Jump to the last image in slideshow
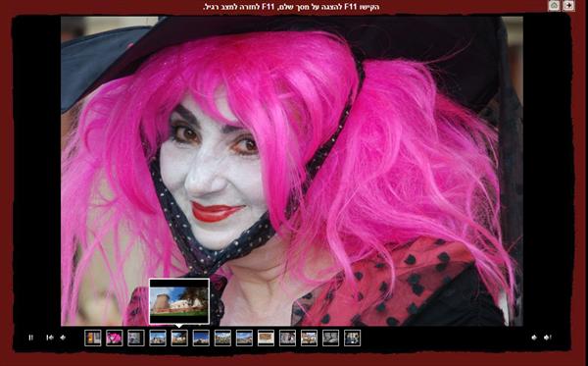Viewport: 588px width, 366px height. [547, 338]
